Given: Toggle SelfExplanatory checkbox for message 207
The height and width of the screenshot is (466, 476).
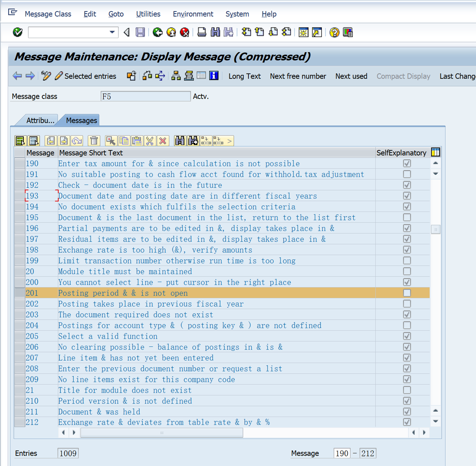Looking at the screenshot, I should (407, 358).
